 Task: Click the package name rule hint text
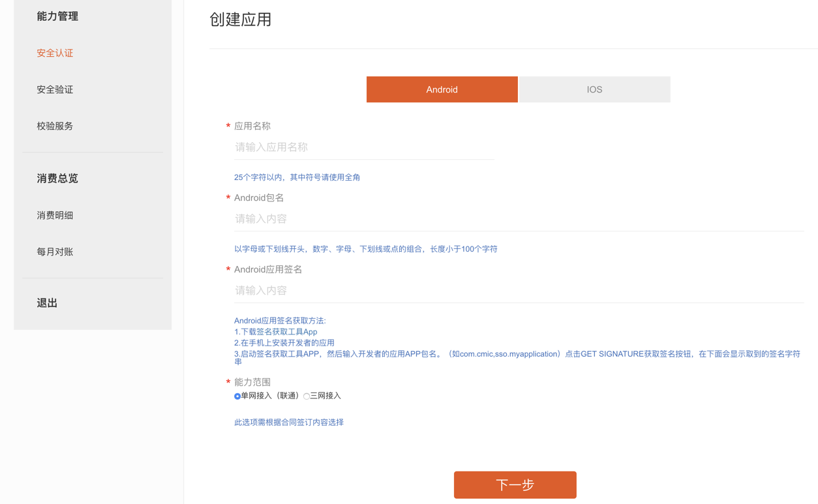[x=366, y=249]
